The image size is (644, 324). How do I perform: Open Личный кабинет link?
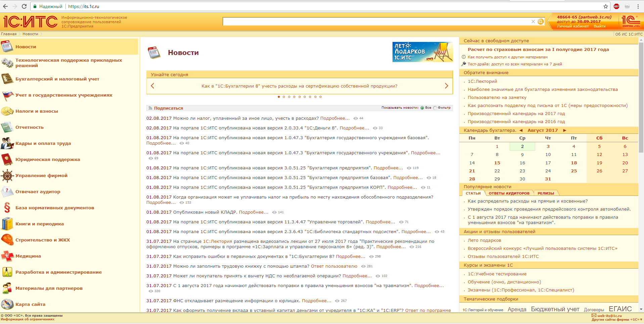click(x=573, y=26)
